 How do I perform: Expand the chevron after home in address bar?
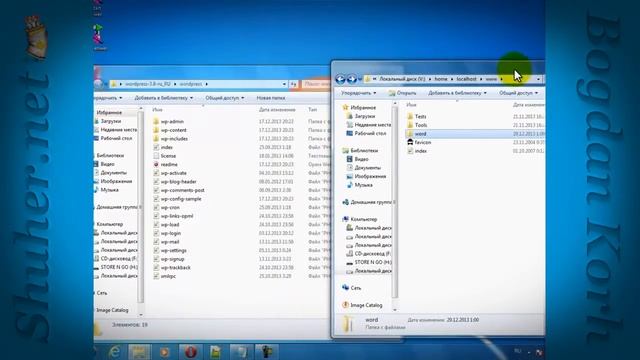452,79
